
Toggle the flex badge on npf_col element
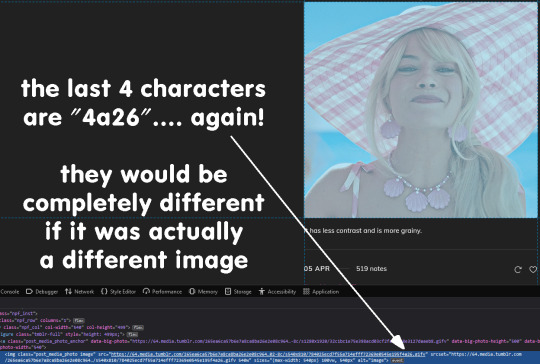pyautogui.click(x=138, y=327)
